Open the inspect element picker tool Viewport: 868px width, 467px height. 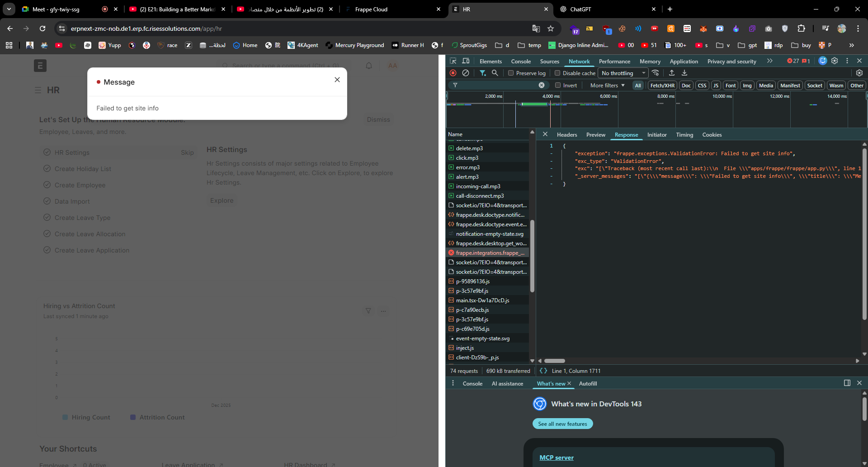click(x=453, y=61)
